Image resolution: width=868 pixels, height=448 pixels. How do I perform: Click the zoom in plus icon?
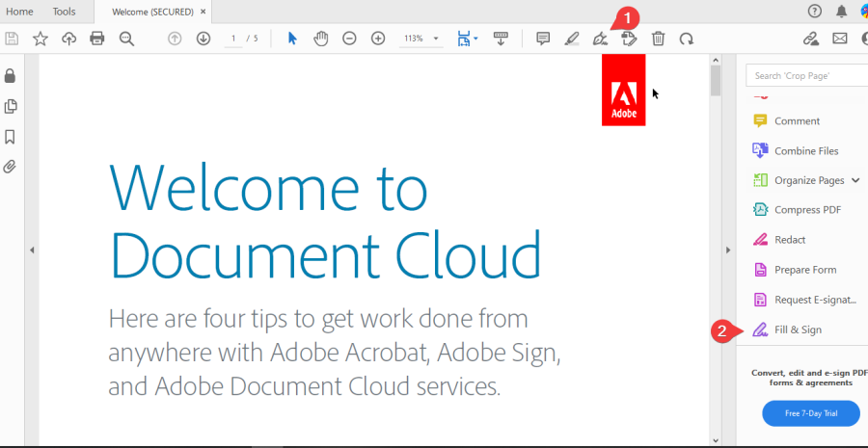[378, 39]
